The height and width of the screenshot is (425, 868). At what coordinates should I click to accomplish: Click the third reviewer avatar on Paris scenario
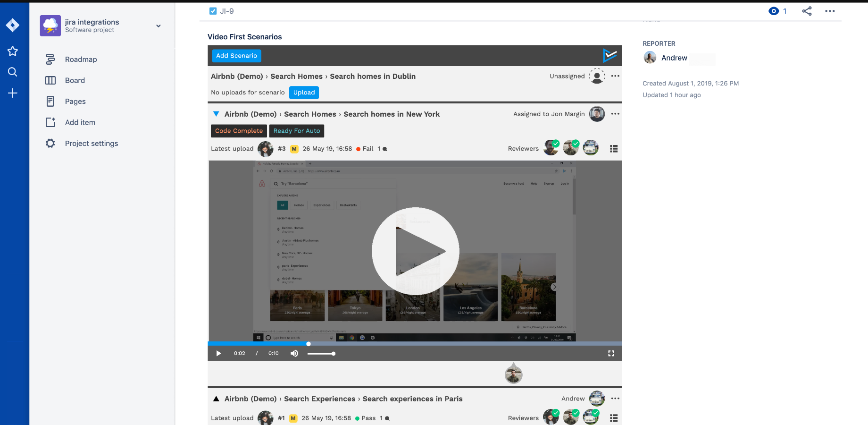click(x=591, y=417)
